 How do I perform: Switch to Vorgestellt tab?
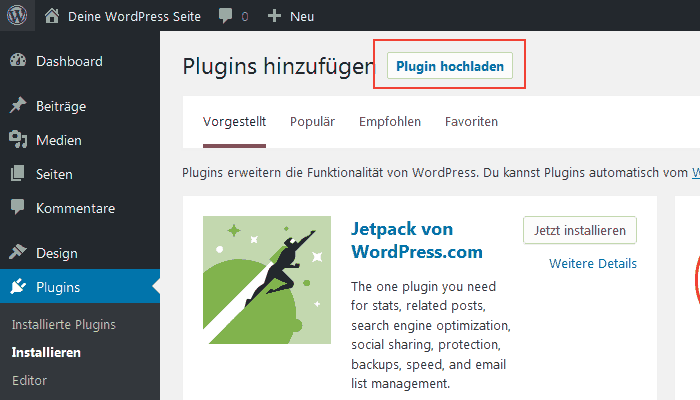coord(234,121)
